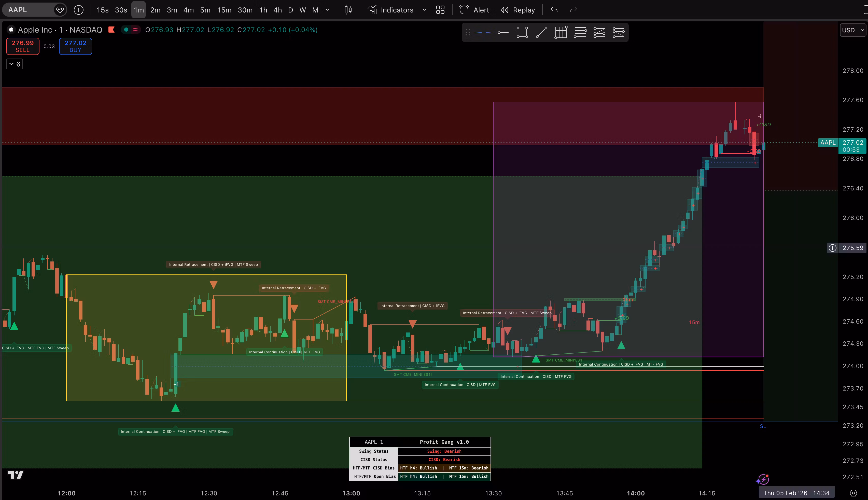
Task: Click the 277.02 BUY button
Action: 76,46
